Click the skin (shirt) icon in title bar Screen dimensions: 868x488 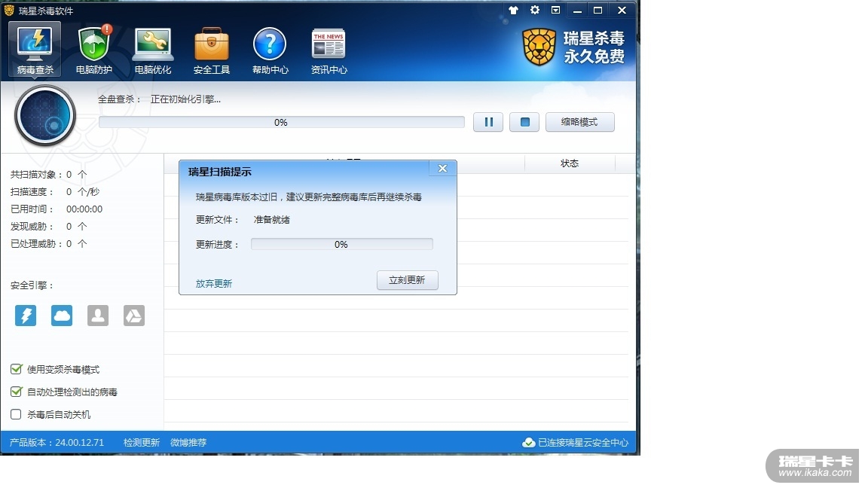[x=513, y=10]
